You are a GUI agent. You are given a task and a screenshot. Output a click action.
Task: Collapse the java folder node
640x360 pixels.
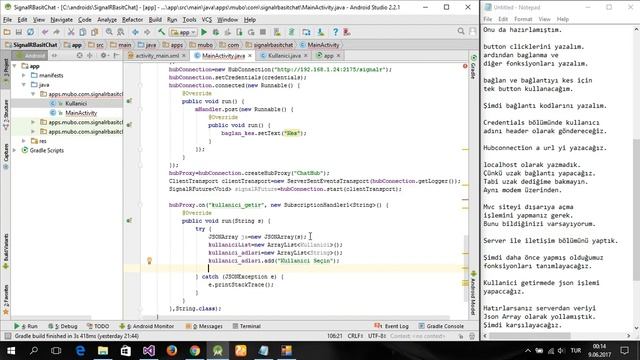pyautogui.click(x=24, y=84)
